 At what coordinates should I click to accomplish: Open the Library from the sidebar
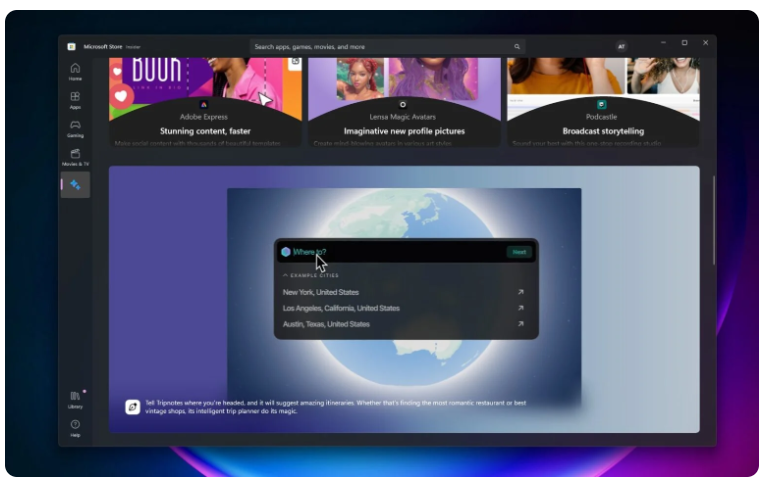click(75, 399)
